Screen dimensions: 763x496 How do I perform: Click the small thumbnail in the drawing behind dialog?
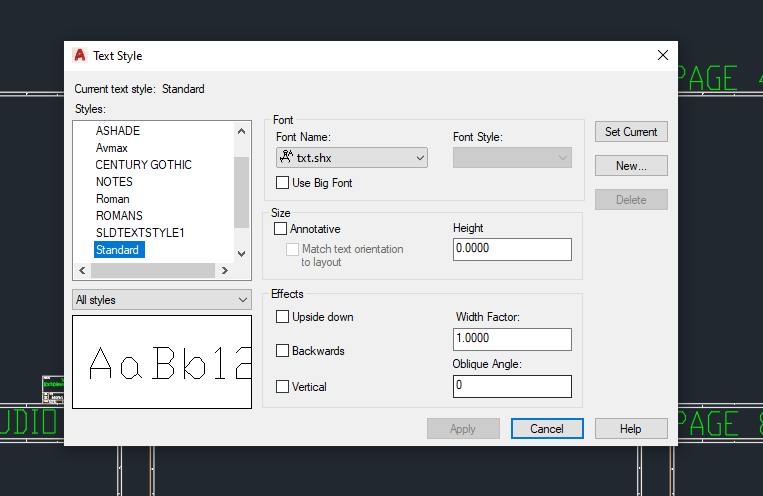(x=53, y=389)
